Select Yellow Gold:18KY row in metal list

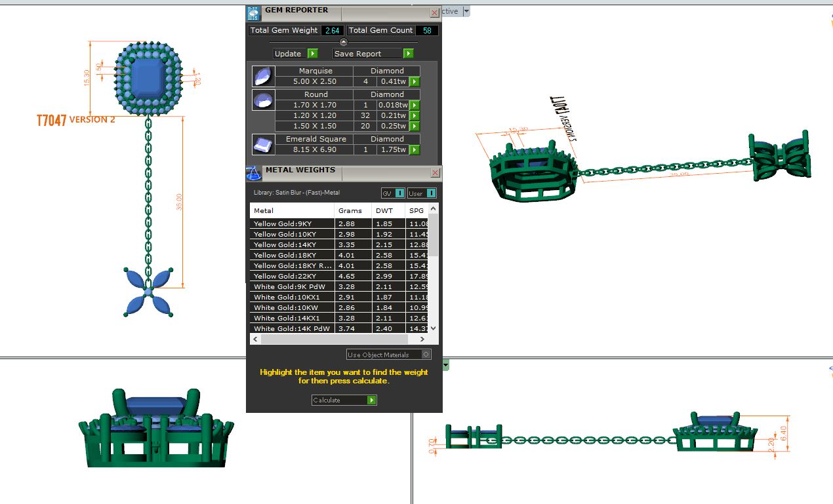[292, 255]
